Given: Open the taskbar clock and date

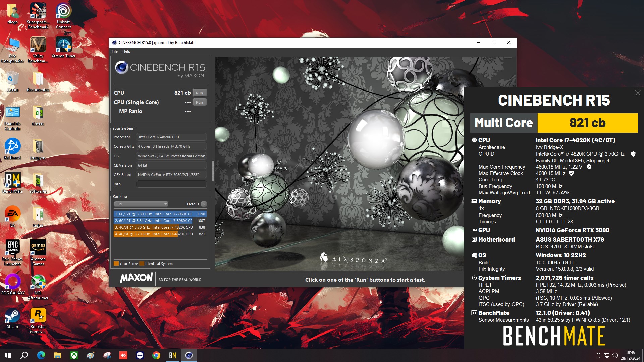Looking at the screenshot, I should (x=630, y=355).
